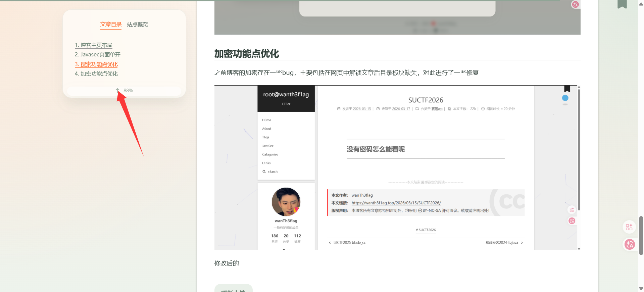The image size is (644, 292).
Task: Switch to the 文章目录 tab
Action: point(111,25)
